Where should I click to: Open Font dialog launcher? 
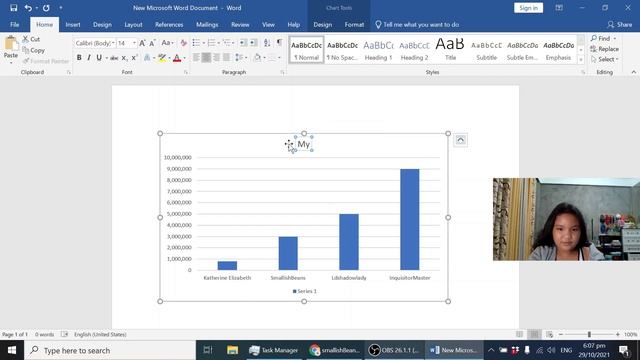tap(186, 72)
